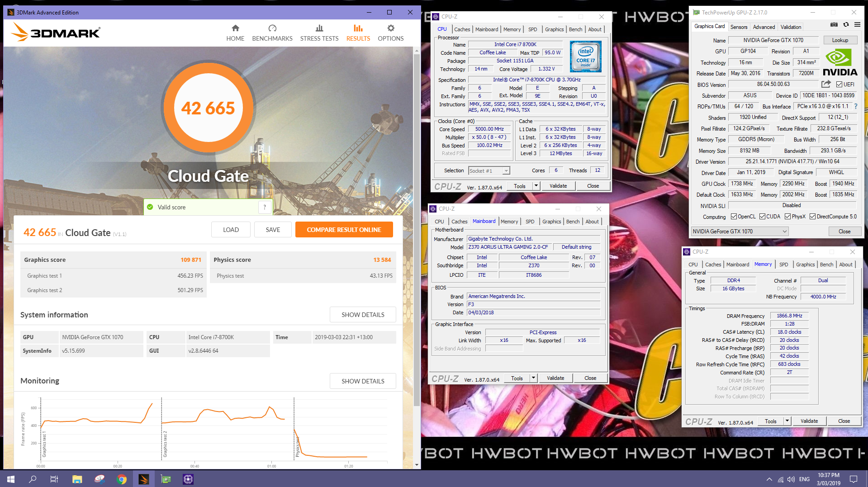Open File Explorer from taskbar
Image resolution: width=868 pixels, height=487 pixels.
tap(77, 479)
